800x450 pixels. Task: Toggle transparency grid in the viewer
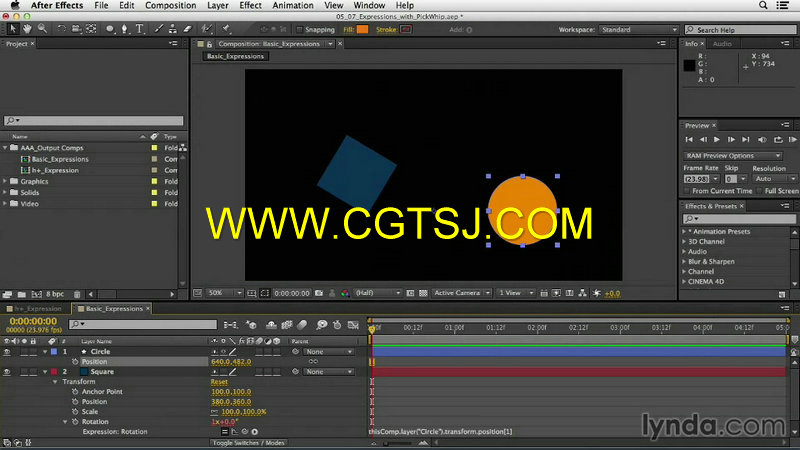(423, 293)
